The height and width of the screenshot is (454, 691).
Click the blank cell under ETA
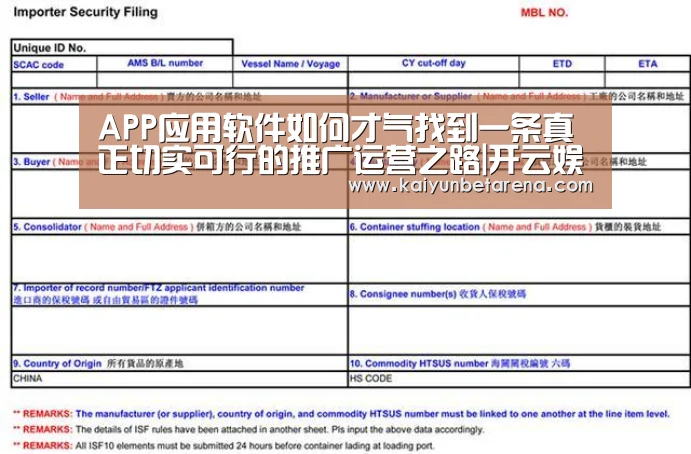pos(647,80)
